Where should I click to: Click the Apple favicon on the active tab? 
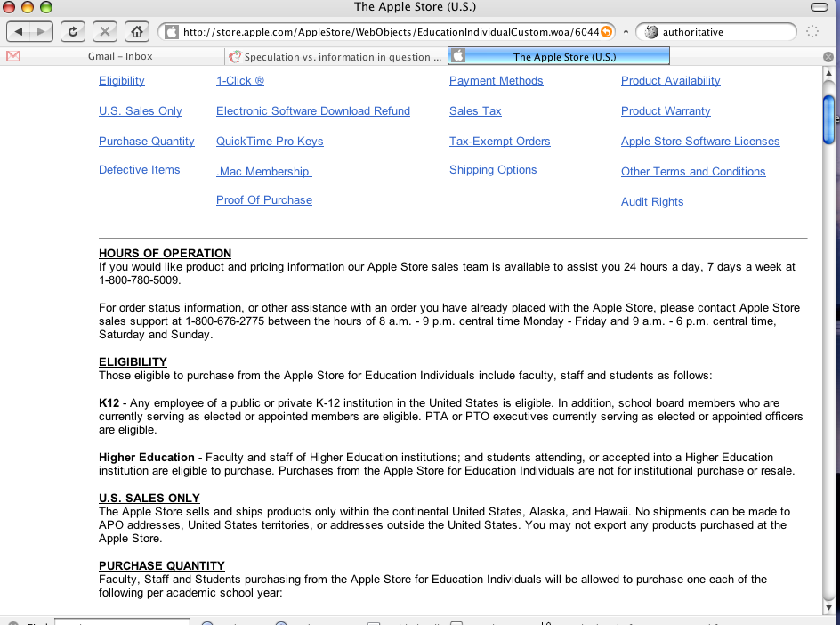458,55
